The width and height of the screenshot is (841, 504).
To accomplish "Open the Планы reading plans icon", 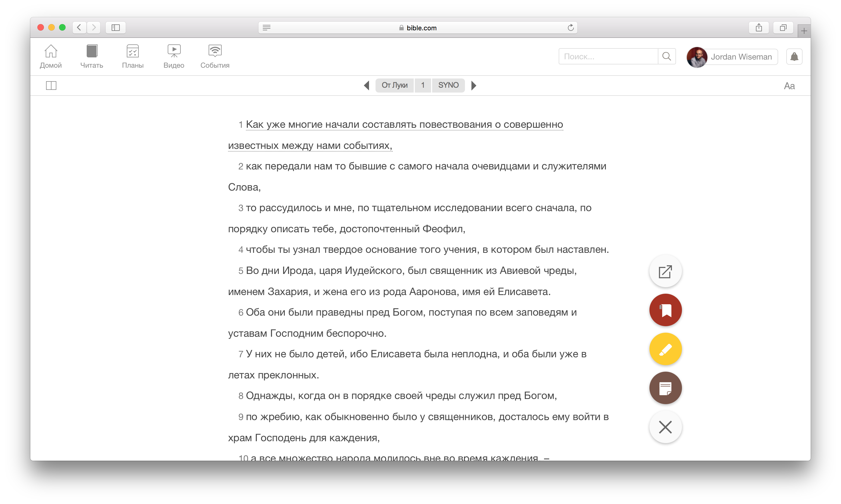I will [x=132, y=56].
